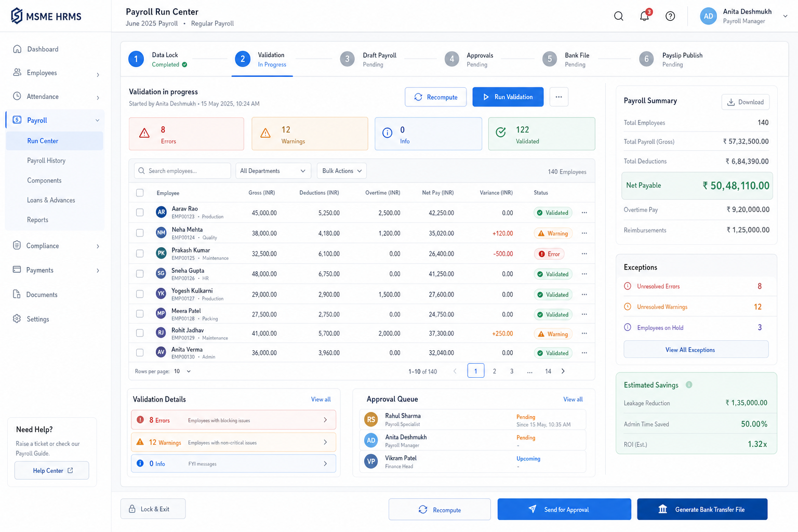Click the Search employees field

182,171
